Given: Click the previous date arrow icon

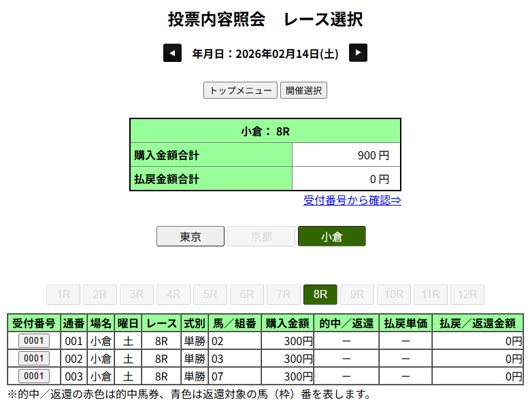Looking at the screenshot, I should (172, 53).
